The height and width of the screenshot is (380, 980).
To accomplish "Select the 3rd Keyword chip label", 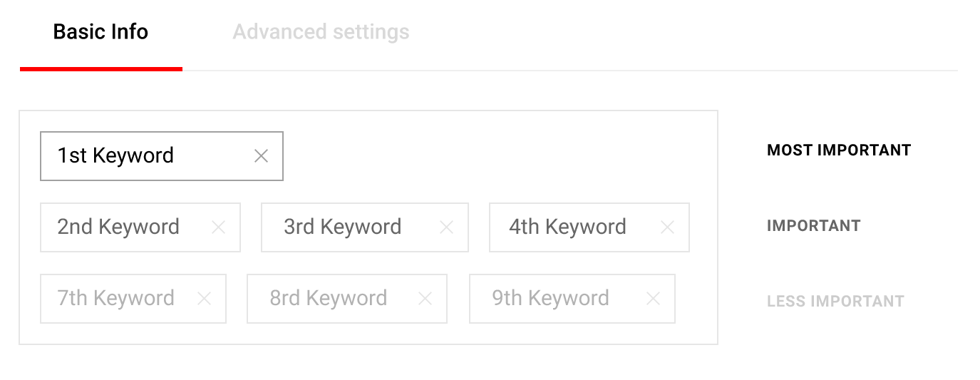I will pyautogui.click(x=342, y=227).
